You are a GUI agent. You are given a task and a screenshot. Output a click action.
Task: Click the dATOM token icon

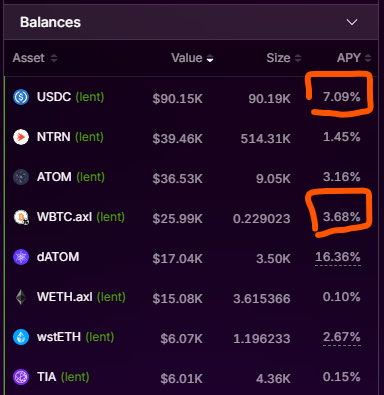pyautogui.click(x=21, y=257)
